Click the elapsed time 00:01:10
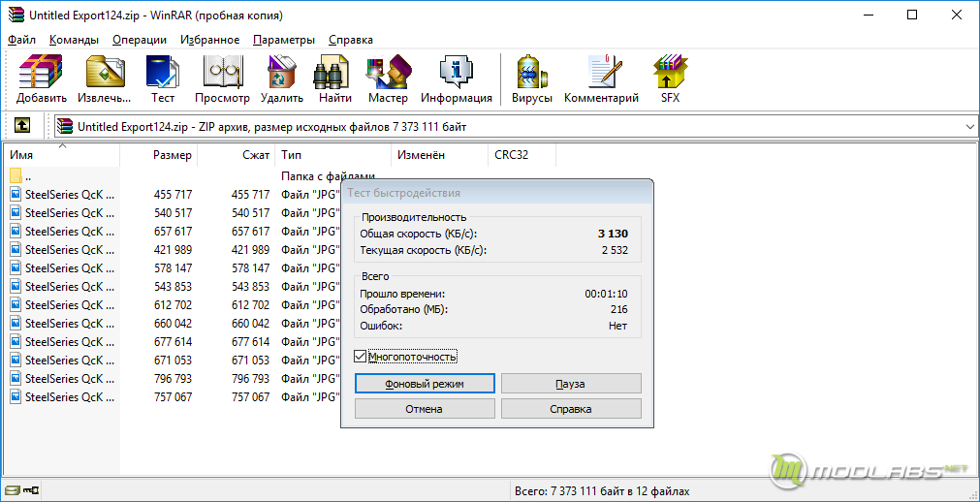The height and width of the screenshot is (502, 980). click(606, 294)
